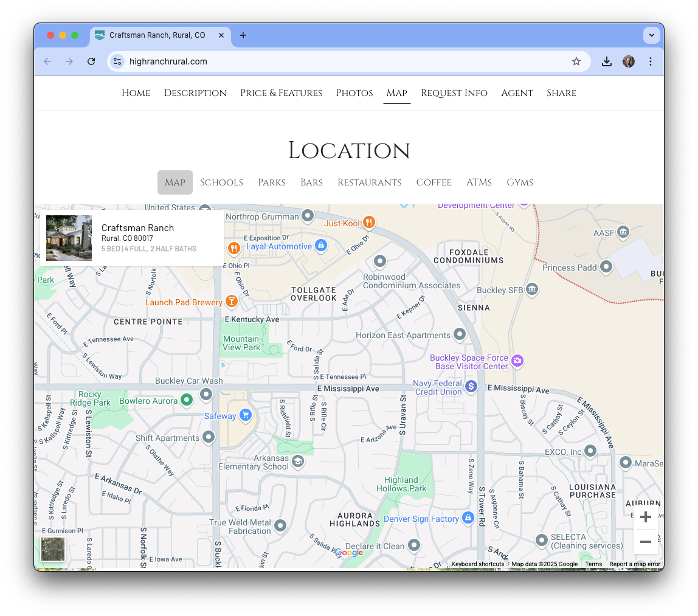
Task: Click the EXCO, Inc map pin
Action: [590, 451]
